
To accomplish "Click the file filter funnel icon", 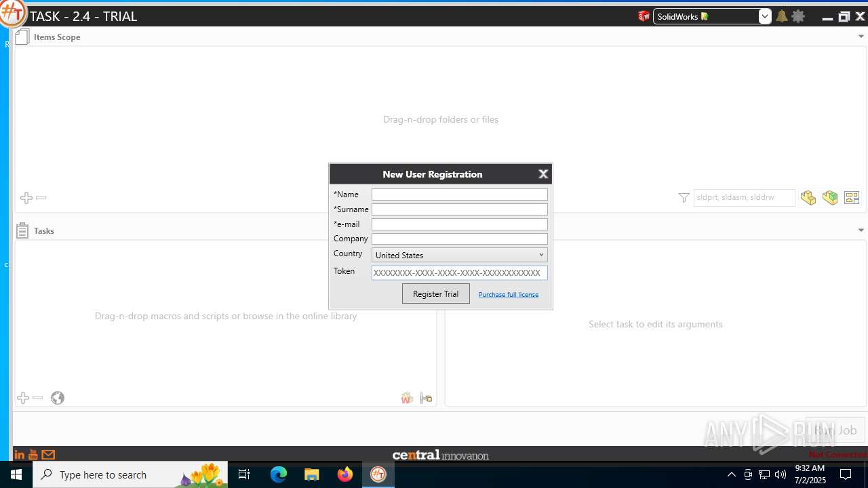I will point(684,198).
